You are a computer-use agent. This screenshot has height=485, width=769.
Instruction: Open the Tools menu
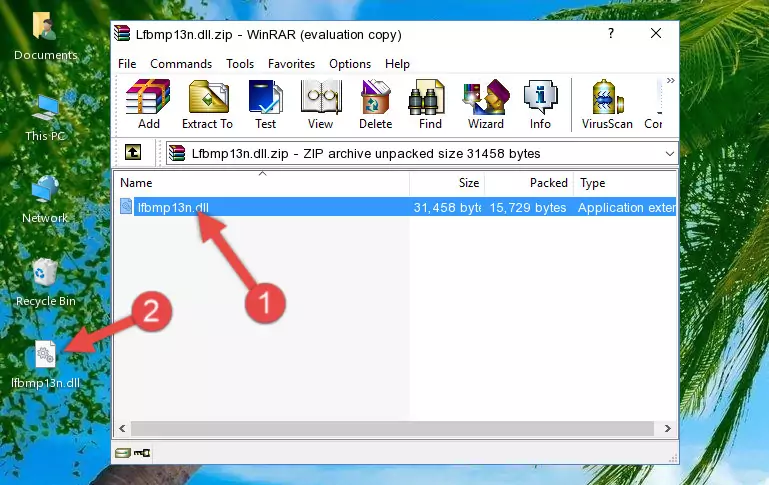click(240, 64)
